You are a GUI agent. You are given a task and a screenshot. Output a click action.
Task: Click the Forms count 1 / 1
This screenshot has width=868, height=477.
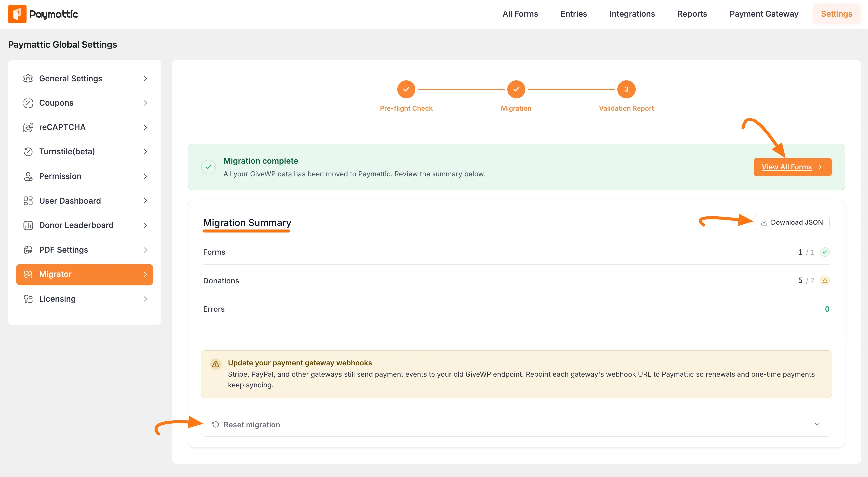(806, 252)
